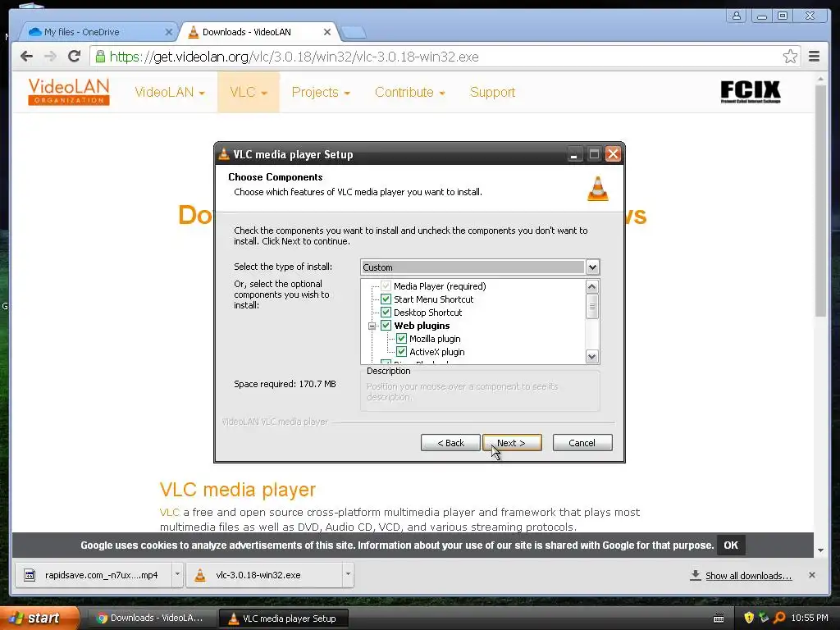
Task: Click the page scrollbar down arrow
Action: tap(820, 550)
